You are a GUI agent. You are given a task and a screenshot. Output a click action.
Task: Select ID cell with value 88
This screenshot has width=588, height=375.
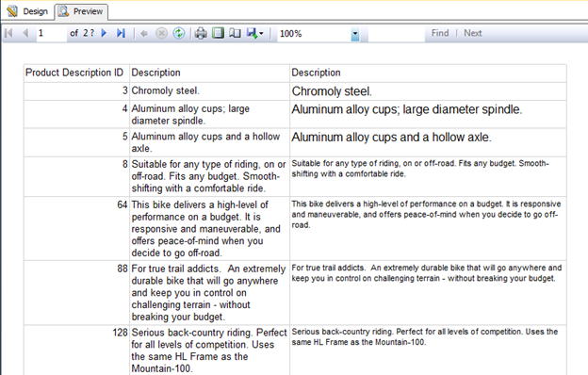[76, 292]
